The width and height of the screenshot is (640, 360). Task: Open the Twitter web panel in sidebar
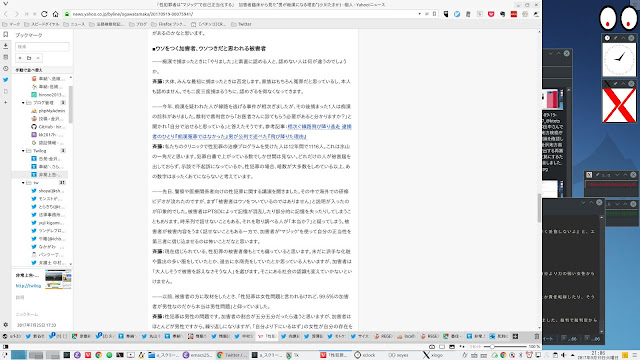click(x=6, y=80)
